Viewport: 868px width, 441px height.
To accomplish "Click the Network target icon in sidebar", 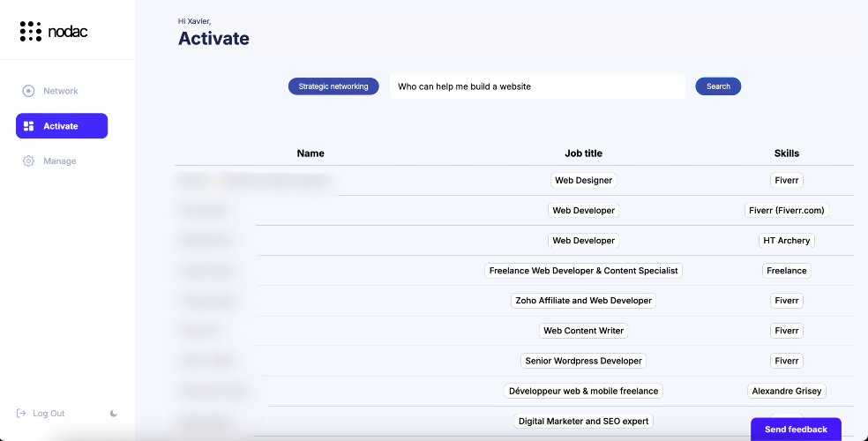I will [x=28, y=91].
